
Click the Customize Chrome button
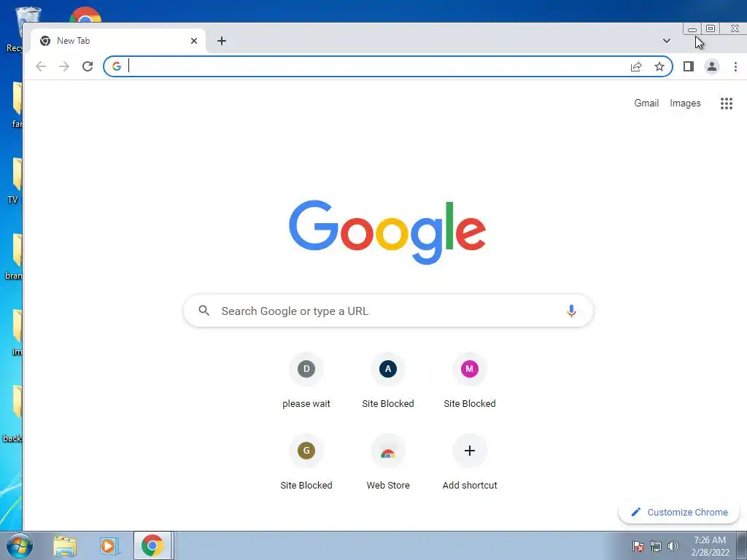pyautogui.click(x=679, y=513)
